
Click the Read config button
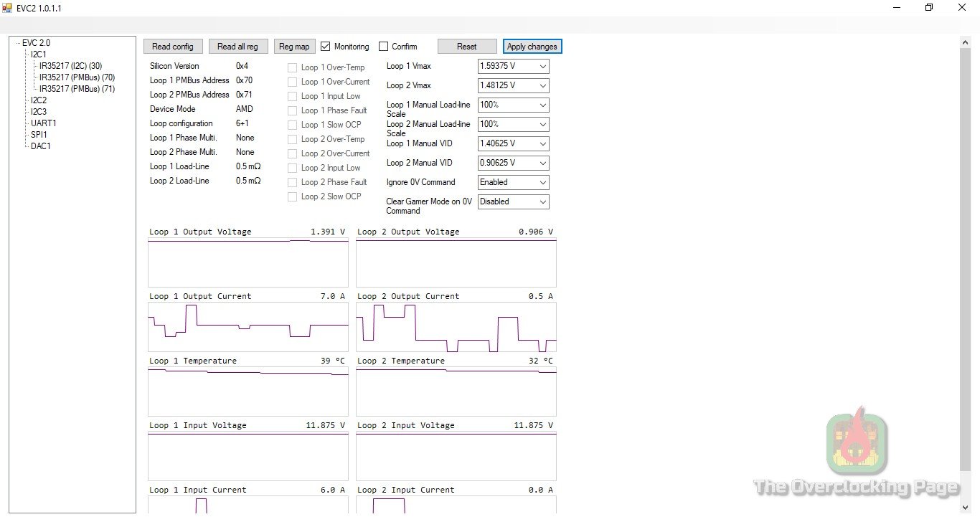173,47
